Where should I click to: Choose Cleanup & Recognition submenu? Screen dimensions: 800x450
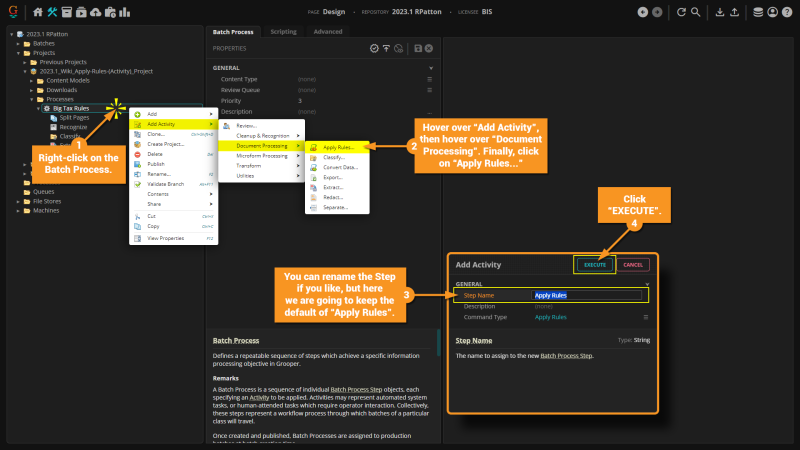click(x=262, y=136)
